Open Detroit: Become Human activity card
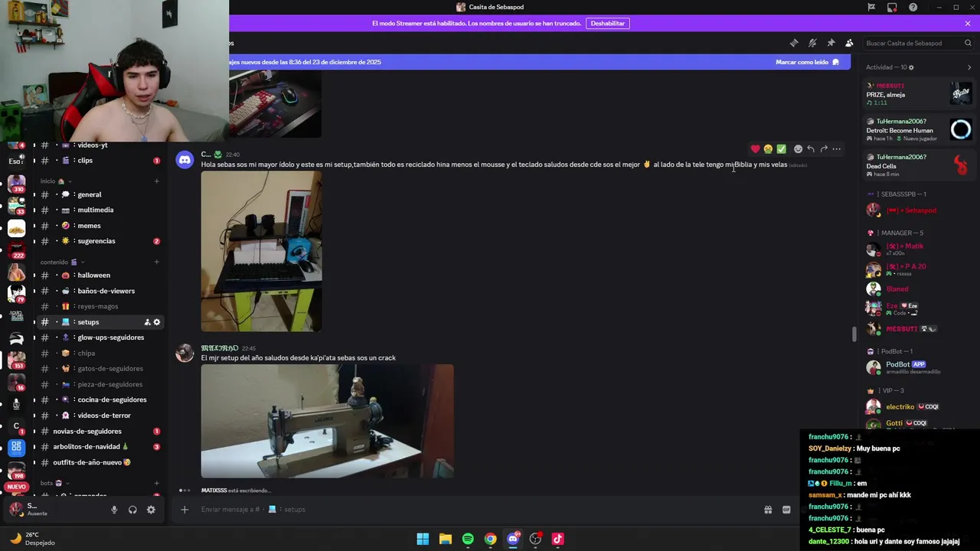The width and height of the screenshot is (980, 551). click(x=919, y=130)
